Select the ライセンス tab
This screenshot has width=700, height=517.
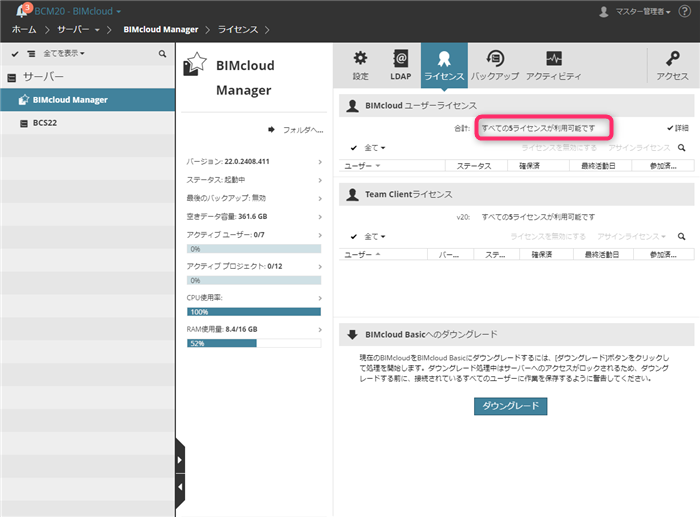click(444, 65)
